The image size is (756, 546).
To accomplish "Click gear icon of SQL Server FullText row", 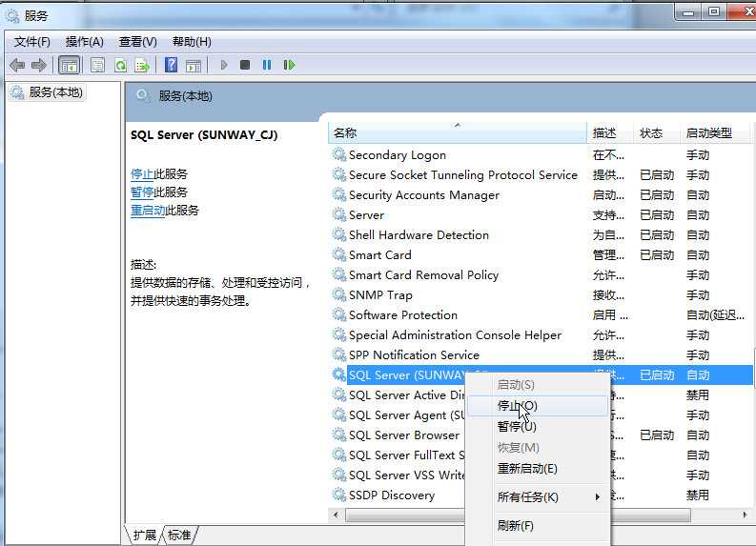I will (339, 455).
